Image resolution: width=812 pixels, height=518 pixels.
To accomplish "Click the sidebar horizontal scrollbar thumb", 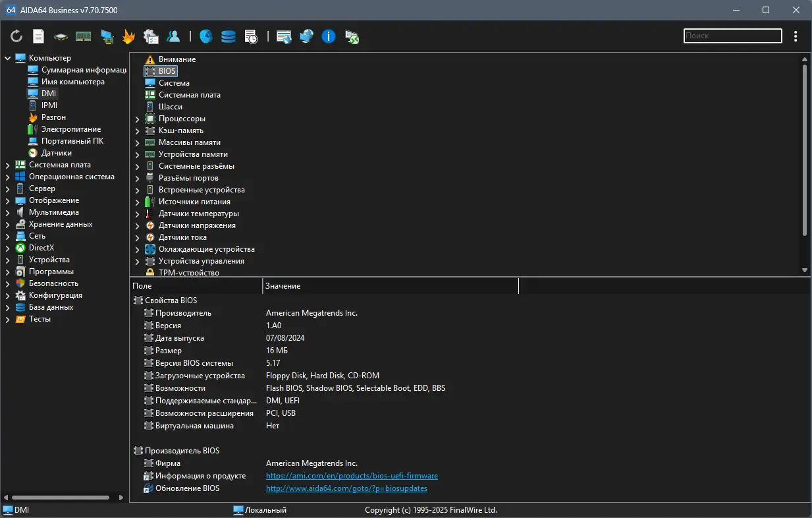I will [x=61, y=498].
